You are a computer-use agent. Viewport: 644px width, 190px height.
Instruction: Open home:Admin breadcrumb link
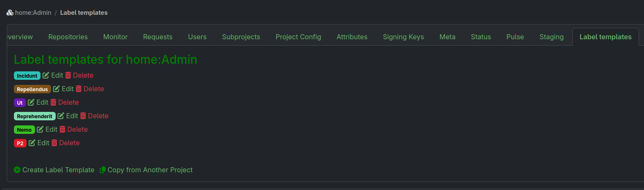click(33, 13)
